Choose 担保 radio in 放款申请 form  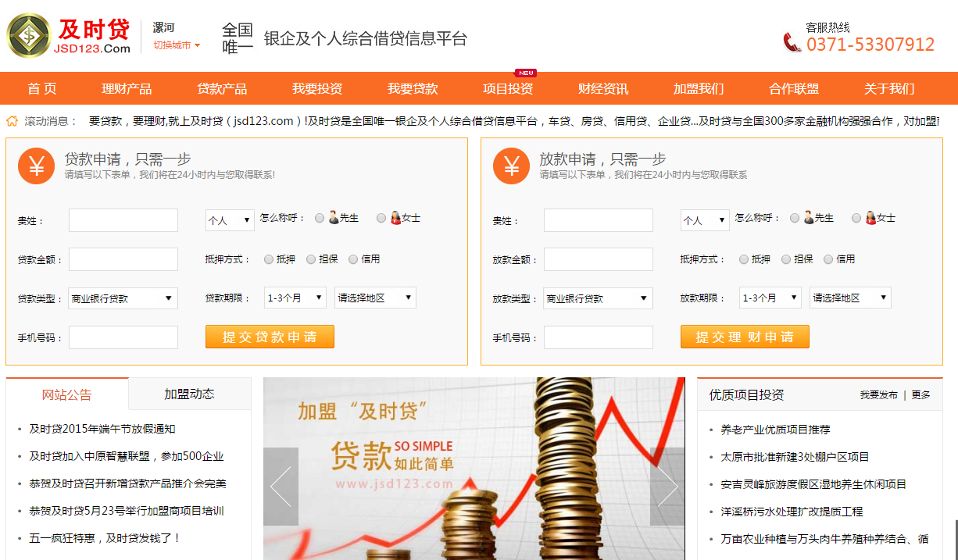coord(786,259)
